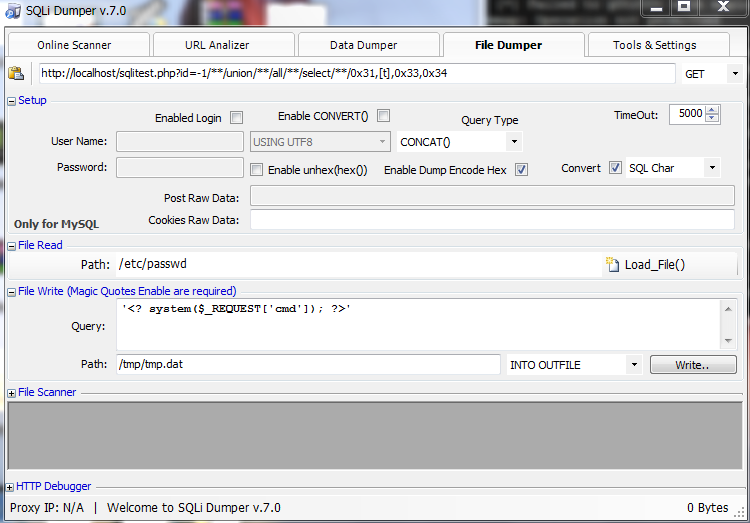Open the CONCAT() query type dropdown
This screenshot has width=750, height=523.
(x=514, y=142)
